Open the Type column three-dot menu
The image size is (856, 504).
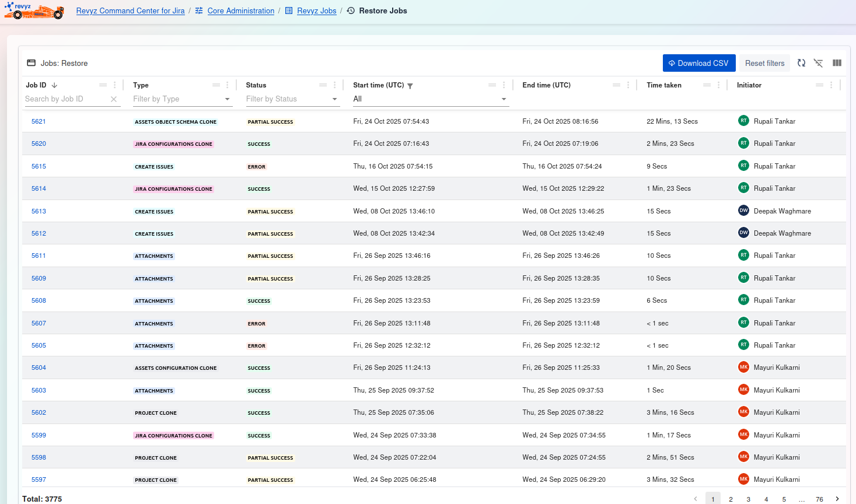(228, 85)
